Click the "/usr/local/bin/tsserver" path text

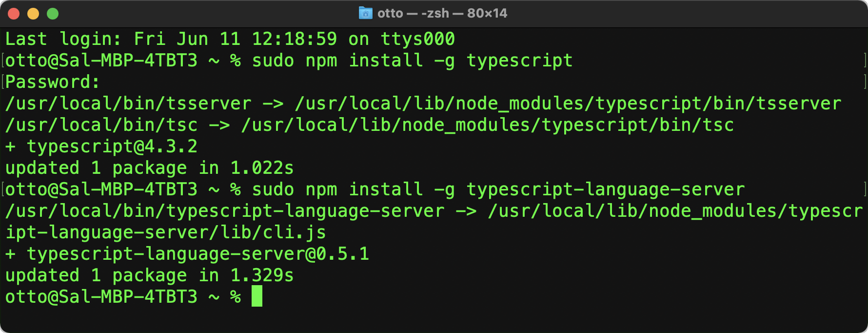click(128, 104)
